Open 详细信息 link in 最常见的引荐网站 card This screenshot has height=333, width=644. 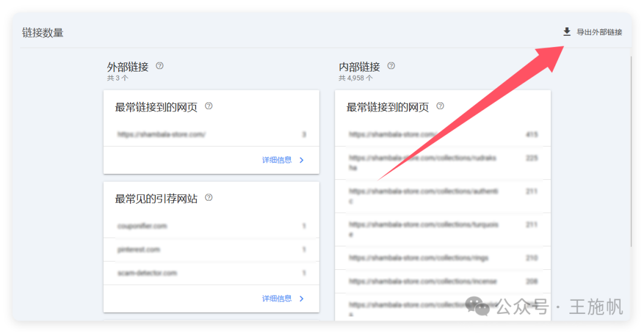click(x=277, y=298)
